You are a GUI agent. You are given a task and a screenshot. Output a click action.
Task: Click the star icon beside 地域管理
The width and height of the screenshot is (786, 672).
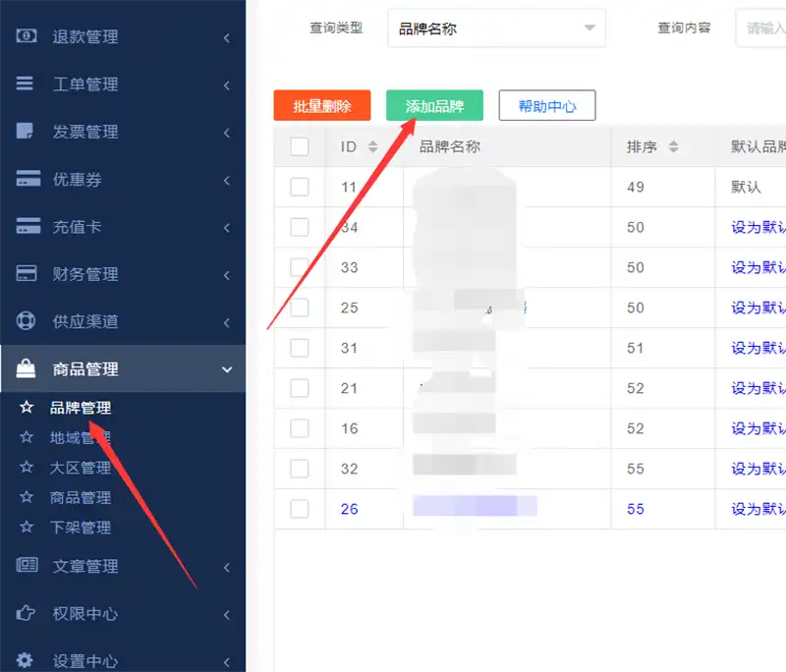click(27, 437)
